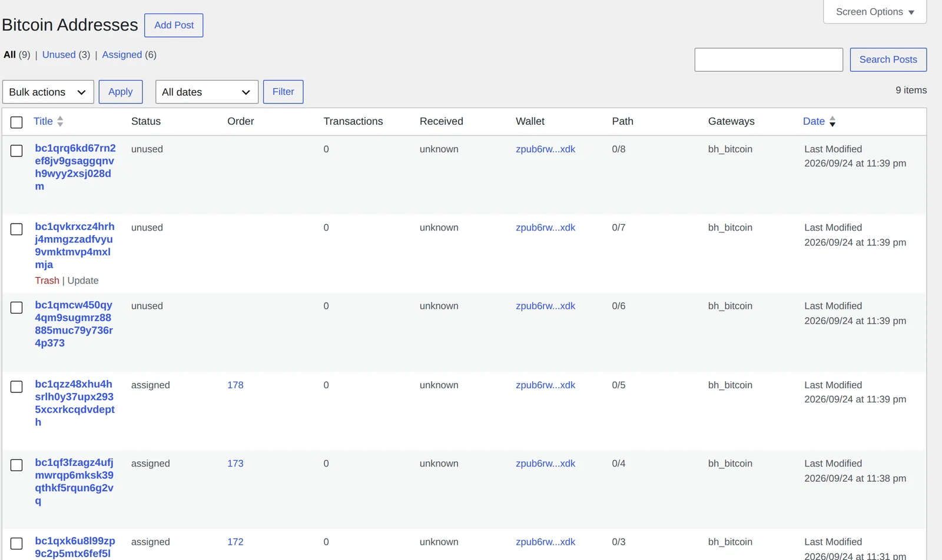Open address bc1qf3fzagz4ufj title link
Screen dimensions: 942x560
[74, 481]
